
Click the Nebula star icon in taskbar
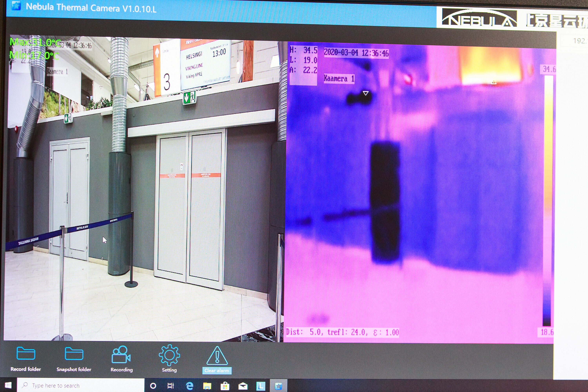coord(278,386)
